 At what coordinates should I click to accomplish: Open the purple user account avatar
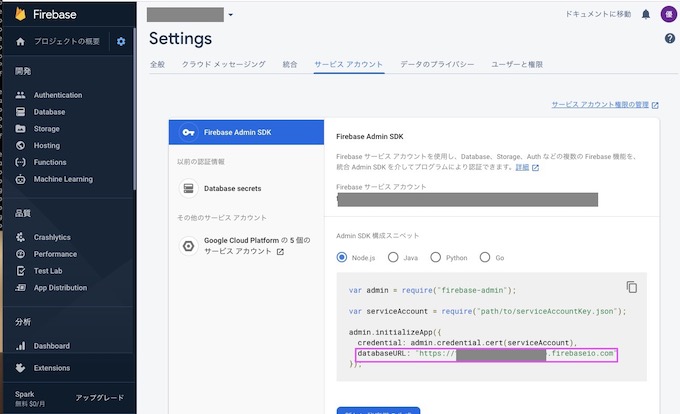[x=669, y=14]
